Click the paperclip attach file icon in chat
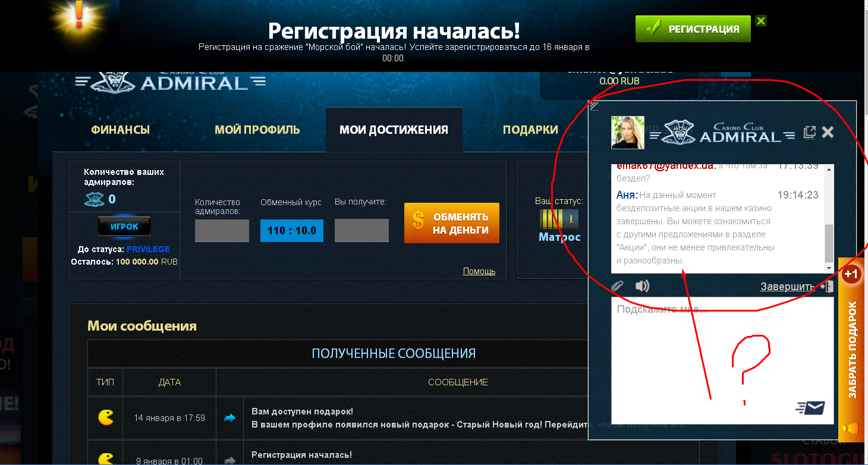 click(x=618, y=286)
